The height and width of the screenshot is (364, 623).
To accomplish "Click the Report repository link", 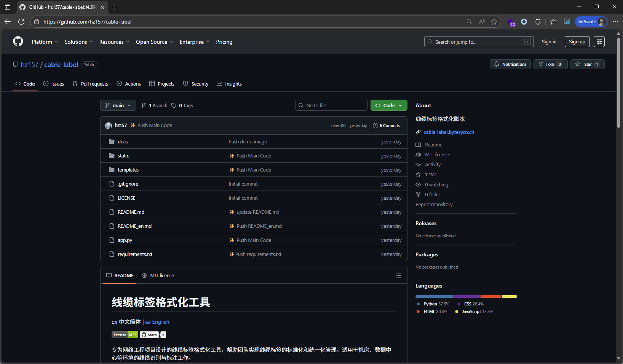I will tap(434, 205).
